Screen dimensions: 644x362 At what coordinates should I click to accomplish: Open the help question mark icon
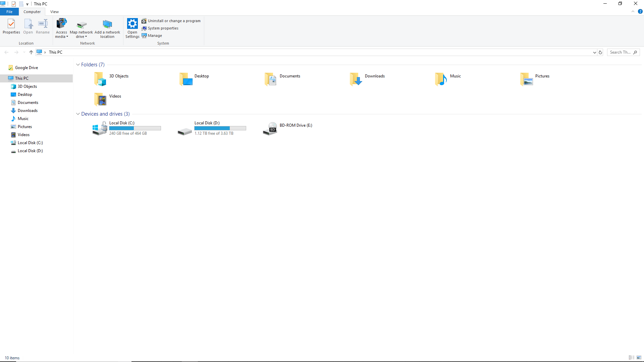click(640, 11)
